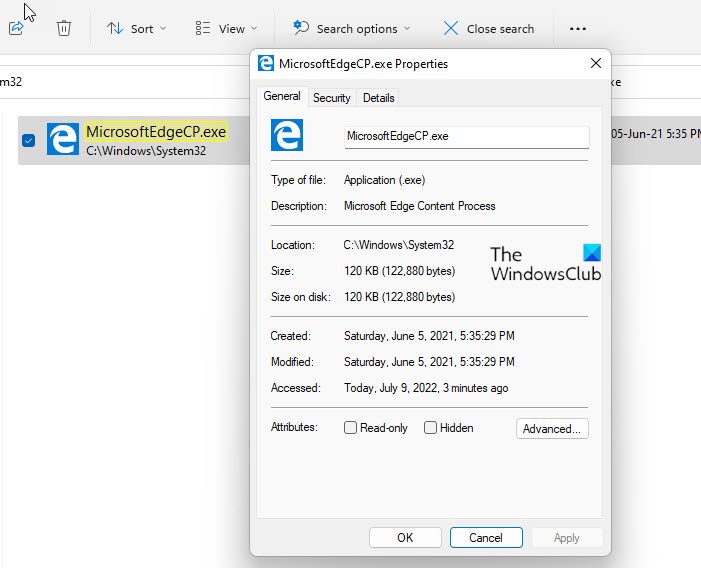Expand Search options menu
Image resolution: width=701 pixels, height=568 pixels.
(351, 29)
